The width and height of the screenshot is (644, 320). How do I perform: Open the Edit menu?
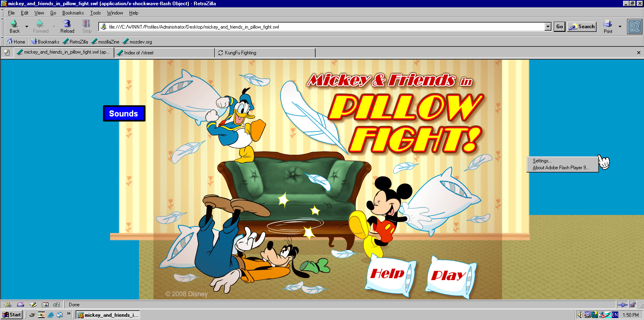(x=25, y=13)
